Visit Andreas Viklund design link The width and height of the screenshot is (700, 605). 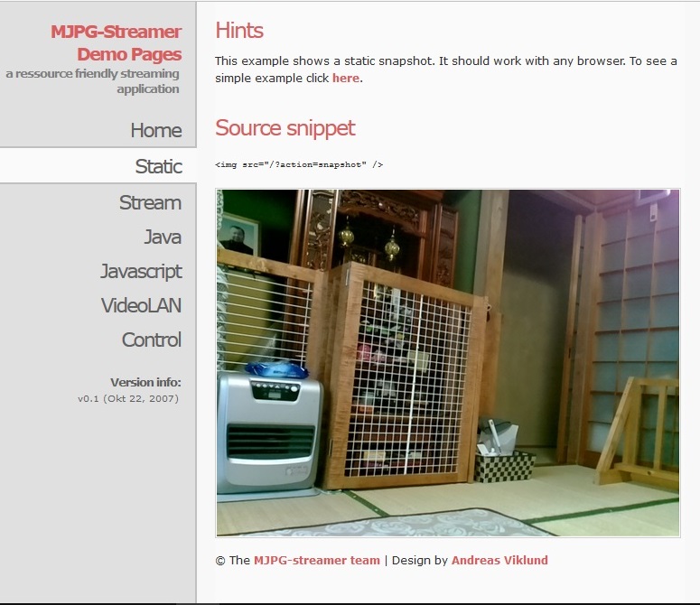pyautogui.click(x=499, y=561)
